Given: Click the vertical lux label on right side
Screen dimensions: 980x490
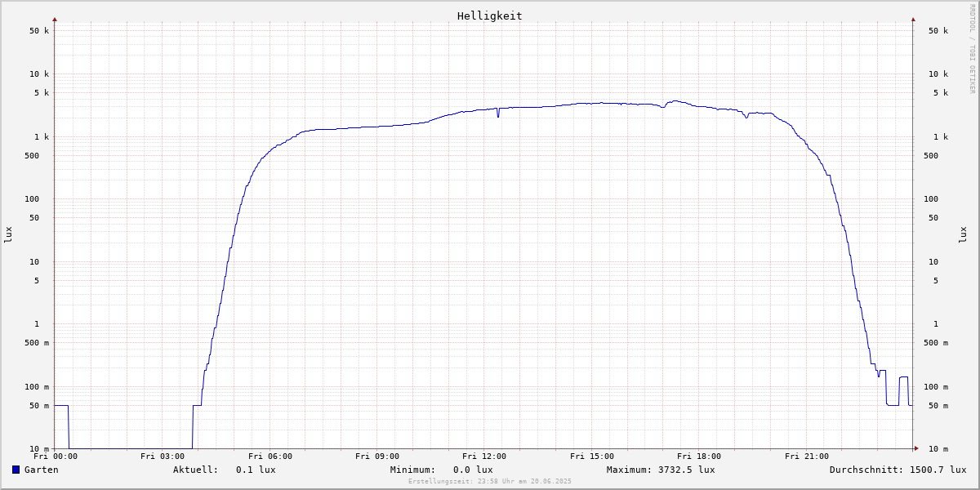Looking at the screenshot, I should tap(963, 234).
